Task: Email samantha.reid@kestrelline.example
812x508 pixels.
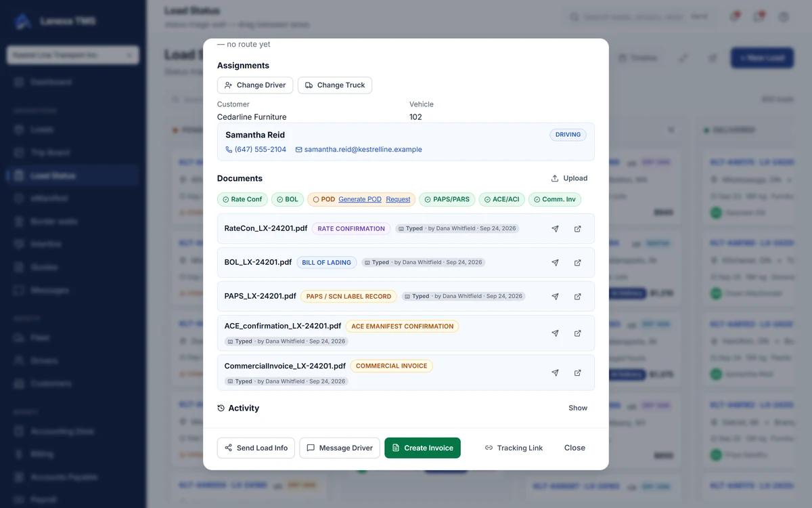Action: click(x=359, y=150)
